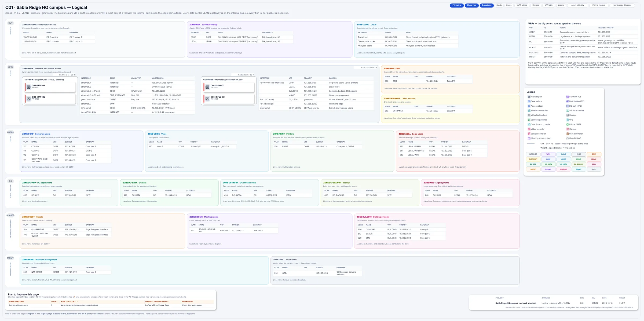Click the Video recorder legend icon

pyautogui.click(x=529, y=129)
